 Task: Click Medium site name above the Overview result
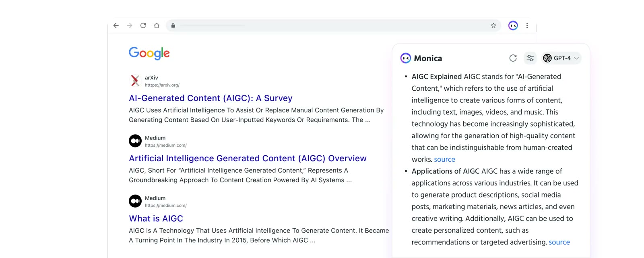coord(155,138)
